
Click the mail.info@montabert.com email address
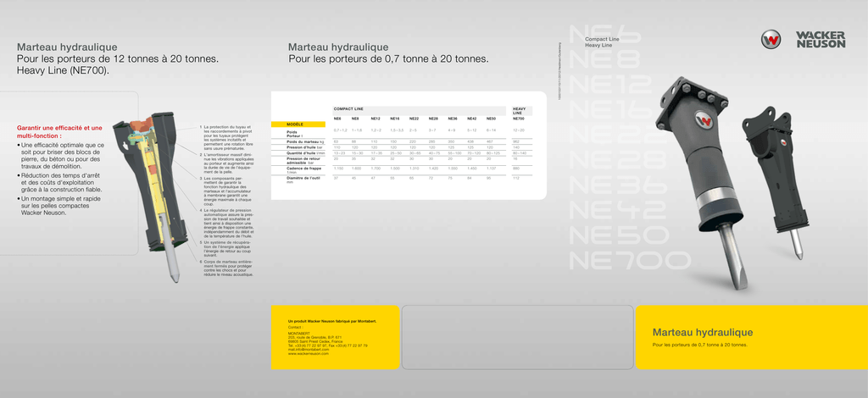click(309, 350)
